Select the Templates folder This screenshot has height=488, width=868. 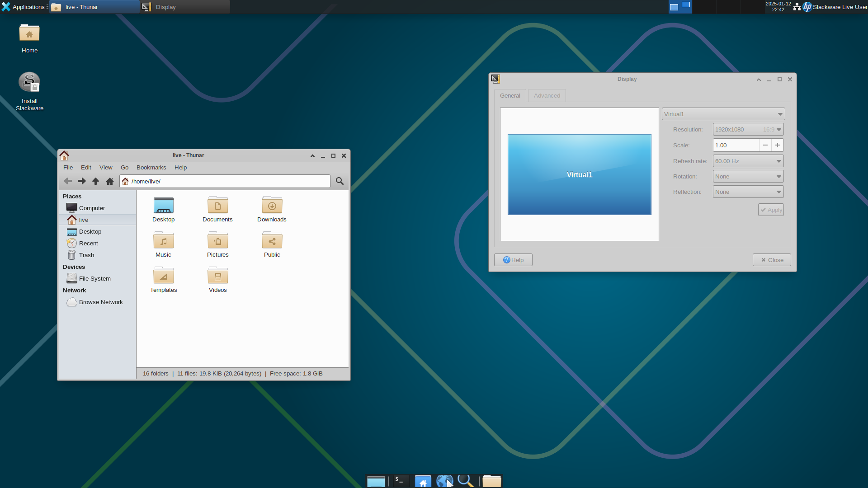163,276
